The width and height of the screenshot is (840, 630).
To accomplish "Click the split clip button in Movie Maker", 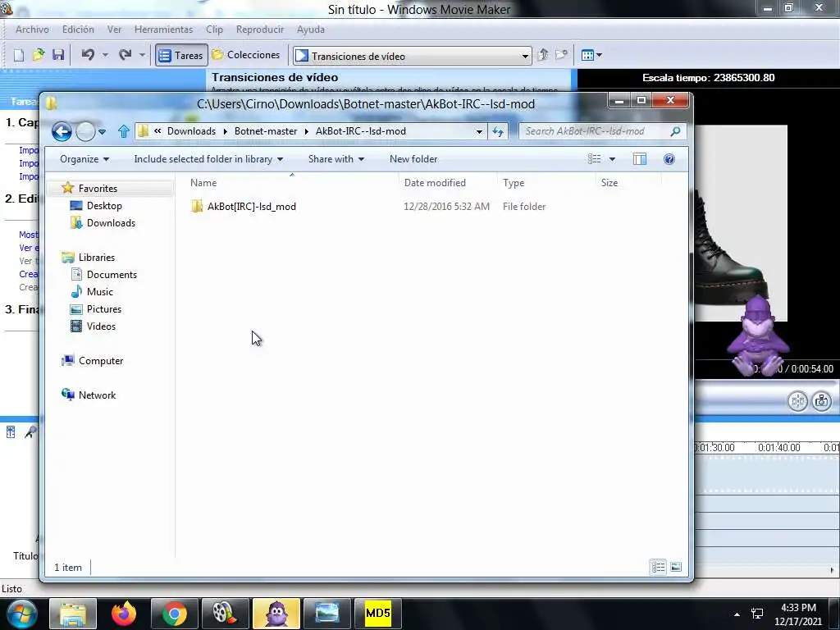I will pyautogui.click(x=797, y=400).
